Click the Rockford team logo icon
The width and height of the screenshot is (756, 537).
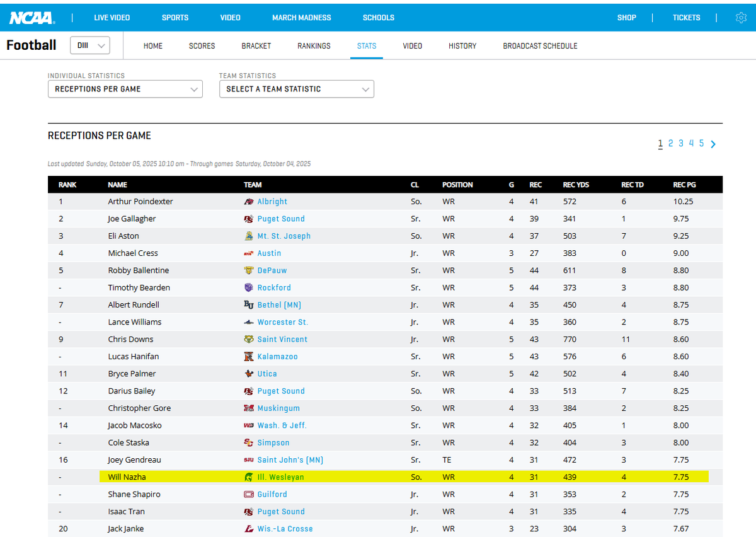(x=249, y=288)
